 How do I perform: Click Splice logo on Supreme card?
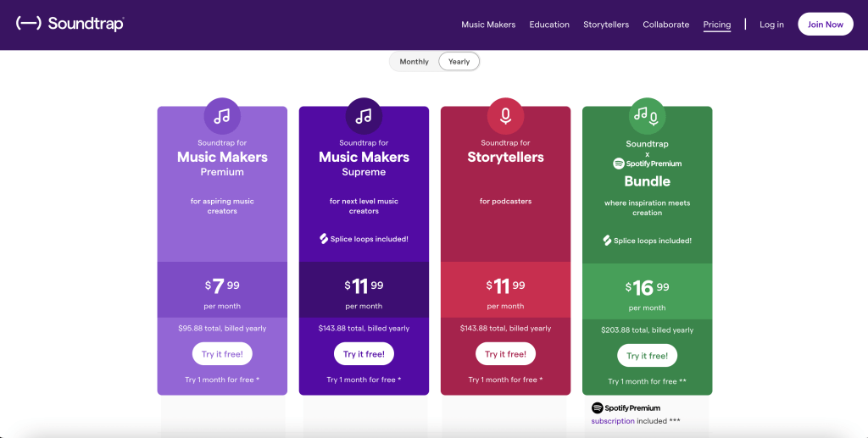pyautogui.click(x=324, y=239)
